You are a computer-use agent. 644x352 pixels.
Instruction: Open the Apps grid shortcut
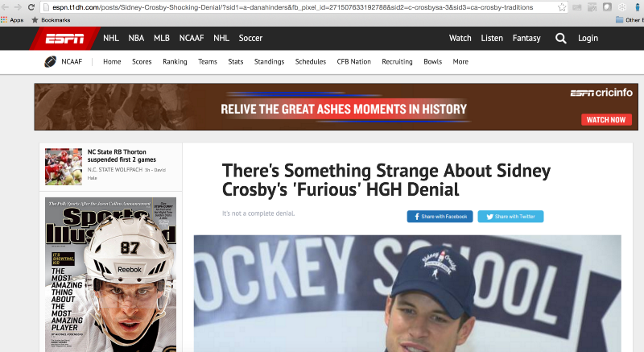(x=12, y=19)
